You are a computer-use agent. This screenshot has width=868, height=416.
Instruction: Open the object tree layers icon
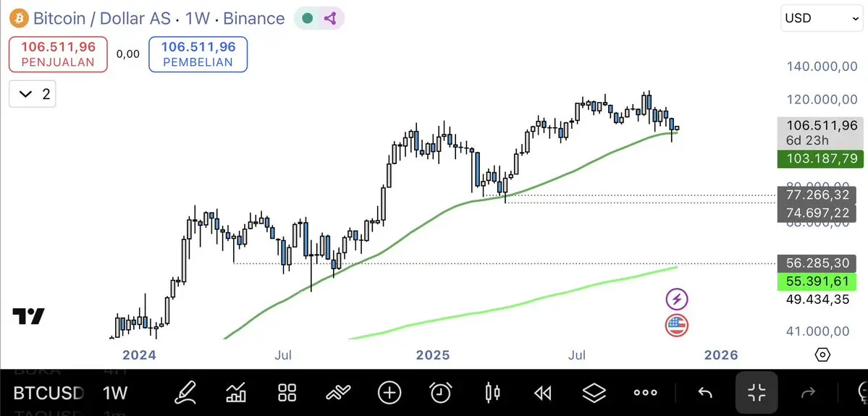click(594, 394)
